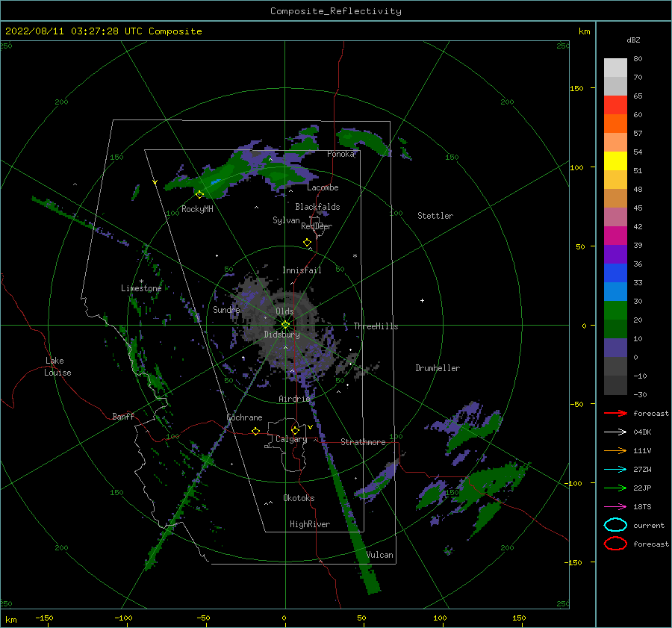
Task: Click the cyan current ellipse icon
Action: click(615, 525)
